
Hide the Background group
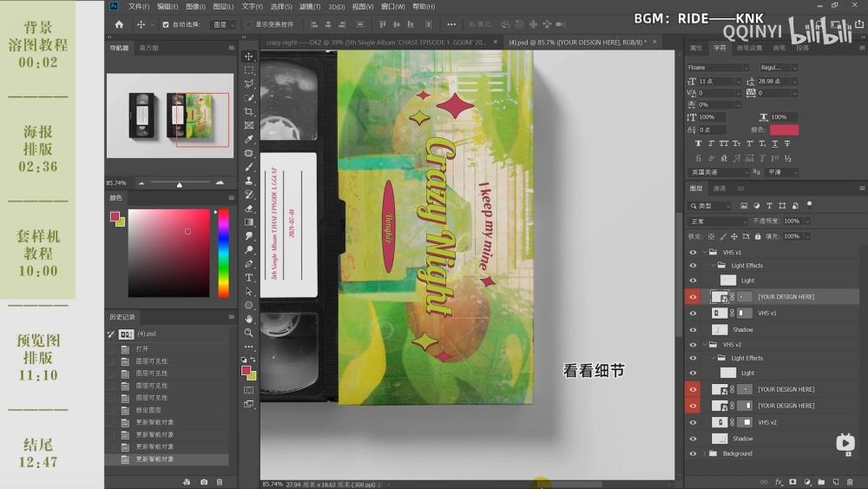693,453
